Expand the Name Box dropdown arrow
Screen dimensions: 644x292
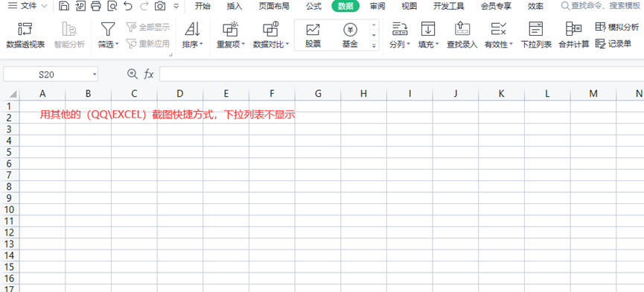pyautogui.click(x=95, y=74)
